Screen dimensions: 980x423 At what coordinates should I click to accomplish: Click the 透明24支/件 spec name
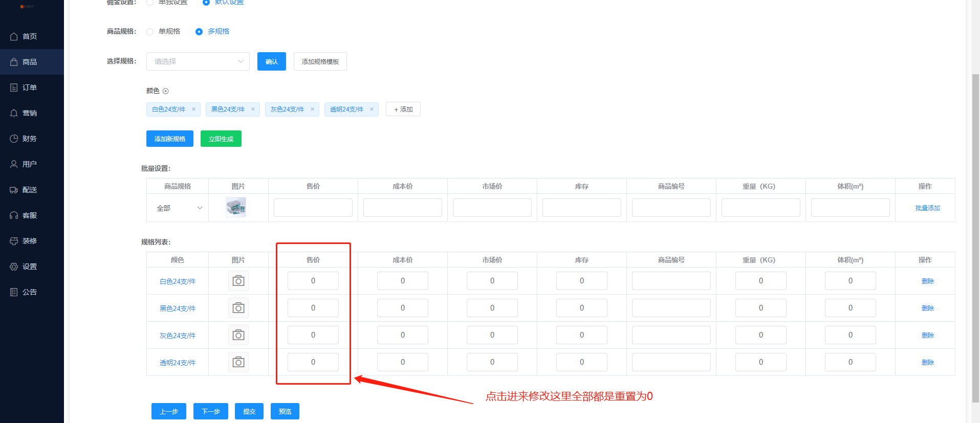pyautogui.click(x=178, y=363)
